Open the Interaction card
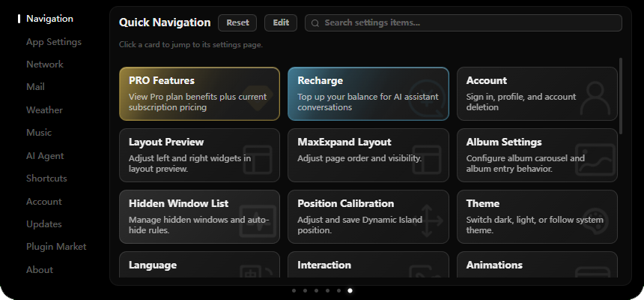The width and height of the screenshot is (644, 300). (x=368, y=265)
